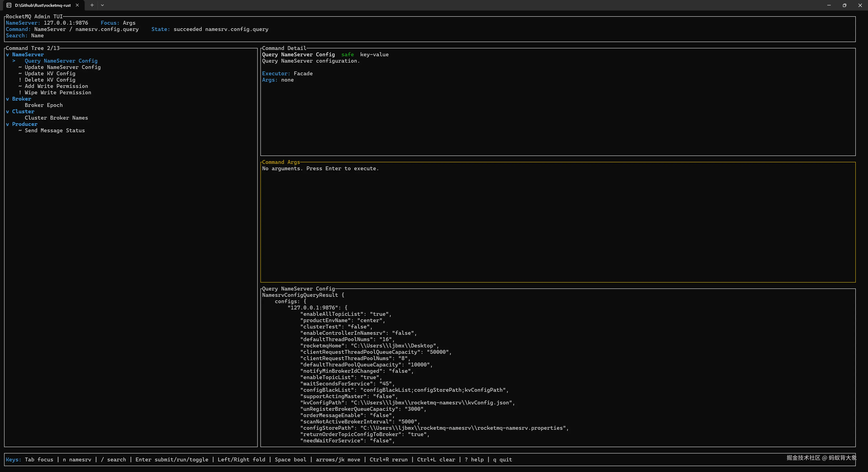Click the ? help key hint
The height and width of the screenshot is (472, 868).
pos(474,460)
